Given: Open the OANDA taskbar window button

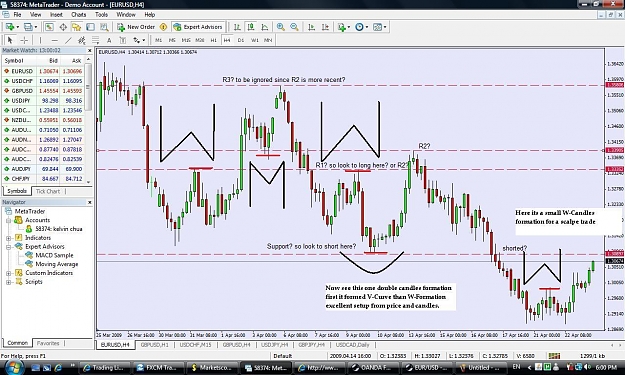Looking at the screenshot, I should point(373,368).
